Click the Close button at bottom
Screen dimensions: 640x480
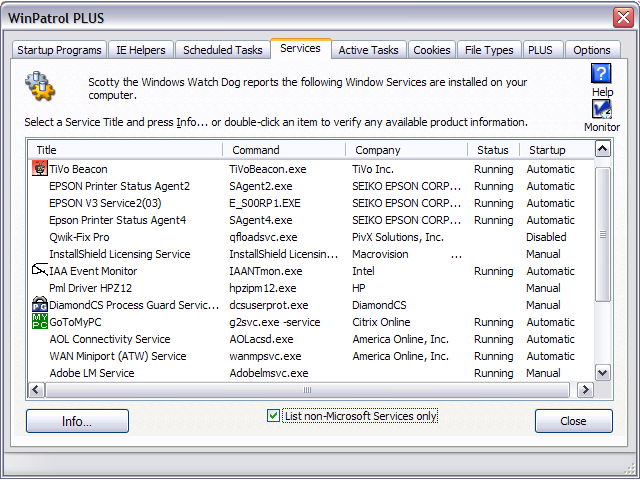click(573, 421)
